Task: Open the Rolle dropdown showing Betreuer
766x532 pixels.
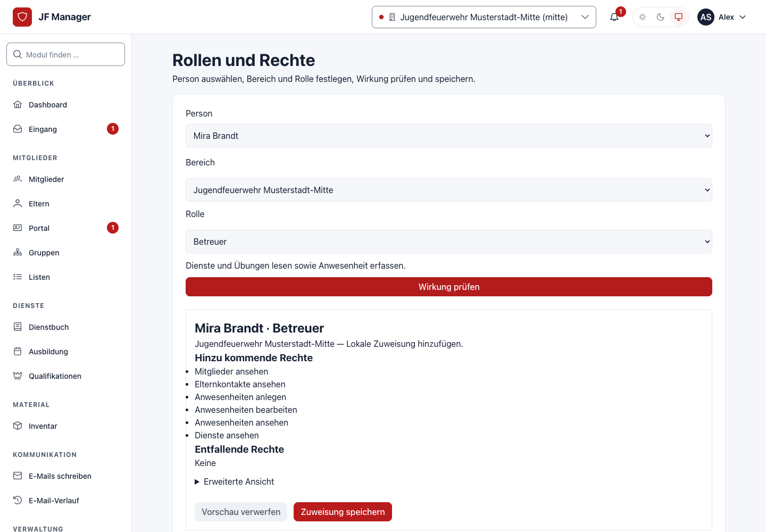Action: 449,242
